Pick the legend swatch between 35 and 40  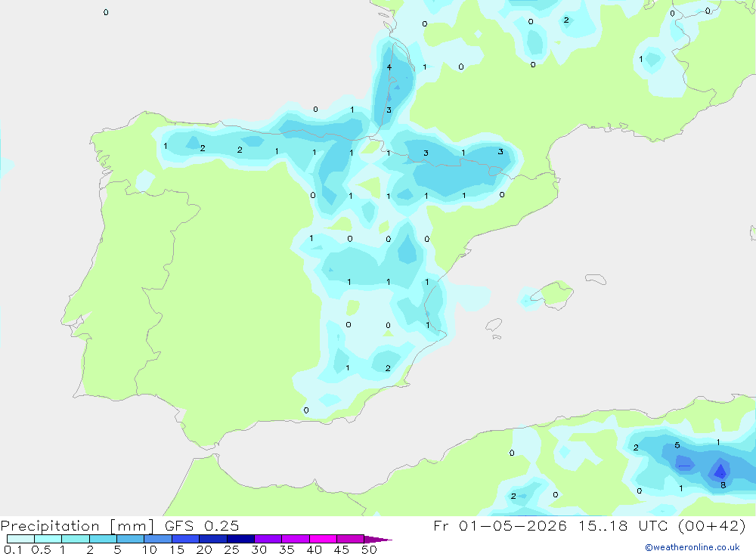[x=295, y=539]
